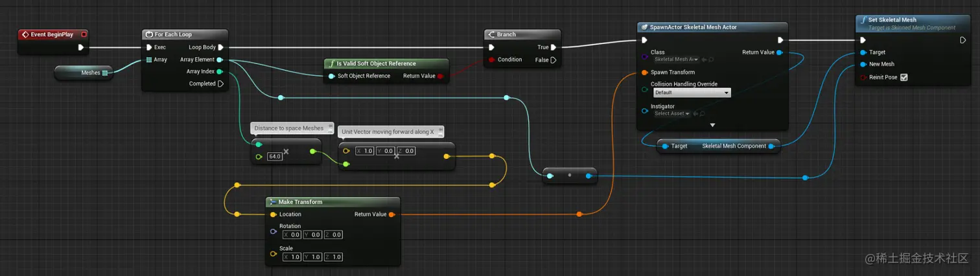Viewport: 980px width, 276px height.
Task: Select the For Each Loop node title
Action: 173,34
